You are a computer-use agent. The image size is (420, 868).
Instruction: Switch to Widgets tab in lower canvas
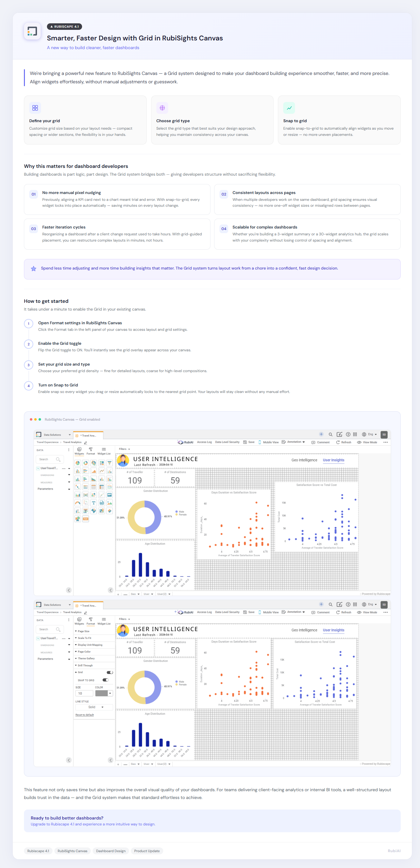point(79,621)
